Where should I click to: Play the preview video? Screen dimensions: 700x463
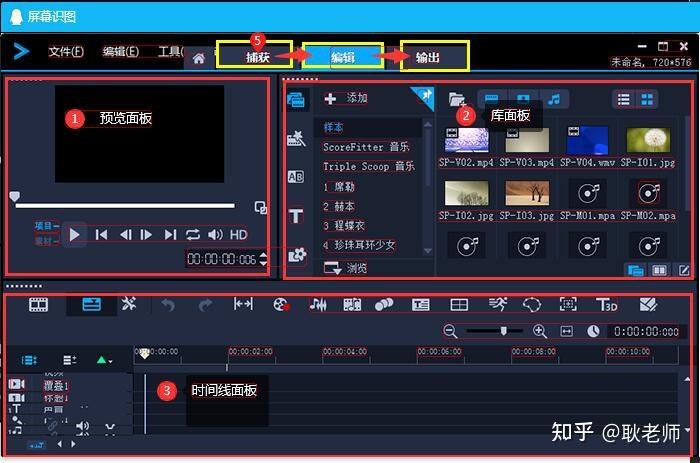tap(75, 235)
